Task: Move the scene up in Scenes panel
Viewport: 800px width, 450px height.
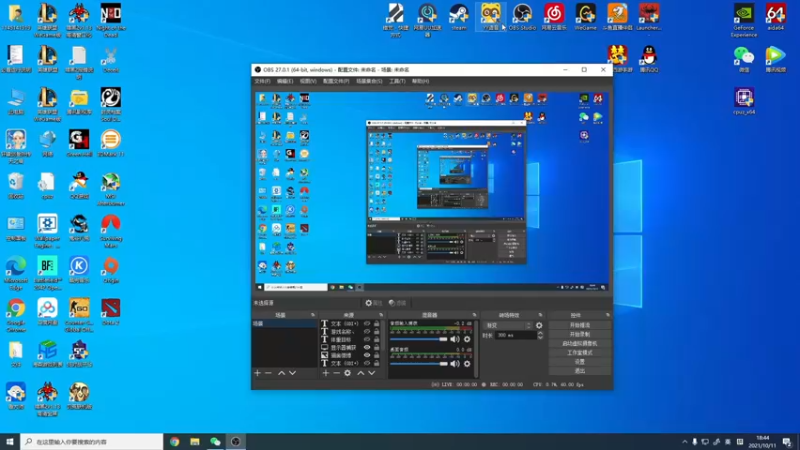Action: point(281,373)
